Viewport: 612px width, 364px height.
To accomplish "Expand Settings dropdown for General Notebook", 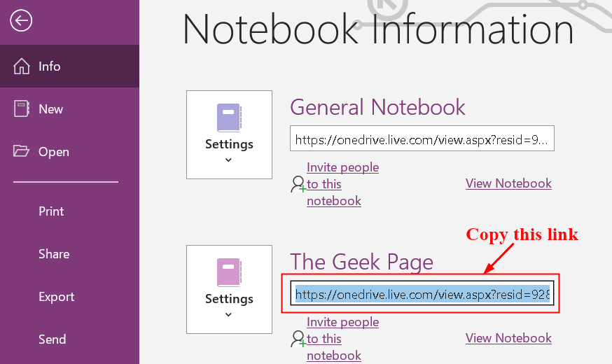I will click(229, 134).
